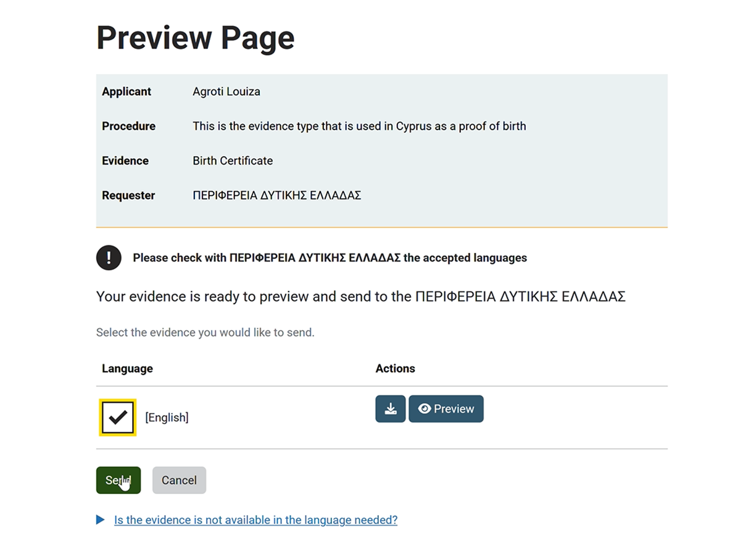Click the Requester value in the summary box
756x552 pixels.
tap(276, 196)
